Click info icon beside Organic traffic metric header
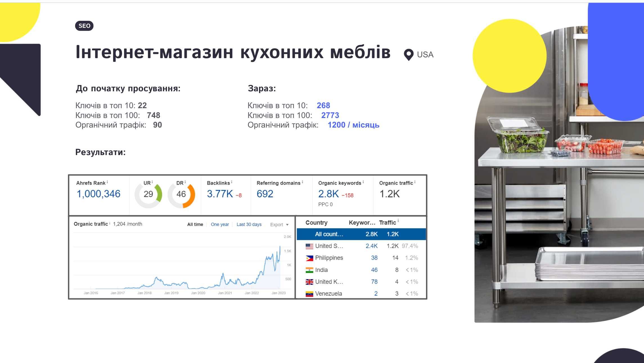 tap(415, 182)
